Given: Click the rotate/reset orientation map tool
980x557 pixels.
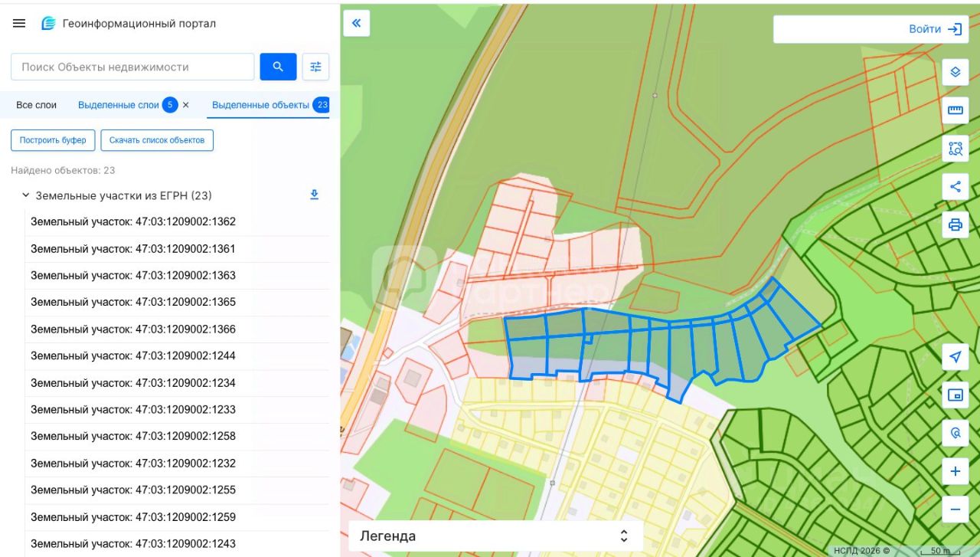Looking at the screenshot, I should 955,433.
